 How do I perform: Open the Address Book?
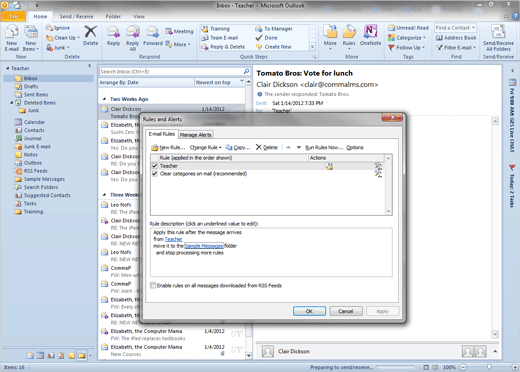[x=456, y=38]
